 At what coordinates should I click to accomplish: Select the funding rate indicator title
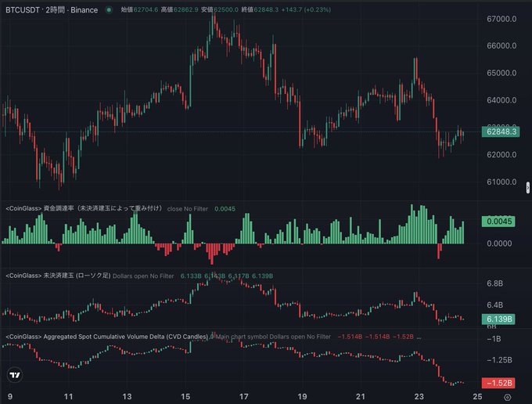pyautogui.click(x=84, y=208)
